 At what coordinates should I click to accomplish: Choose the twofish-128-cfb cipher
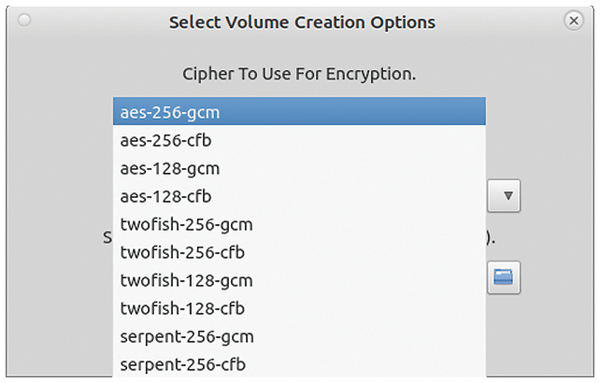tap(299, 307)
